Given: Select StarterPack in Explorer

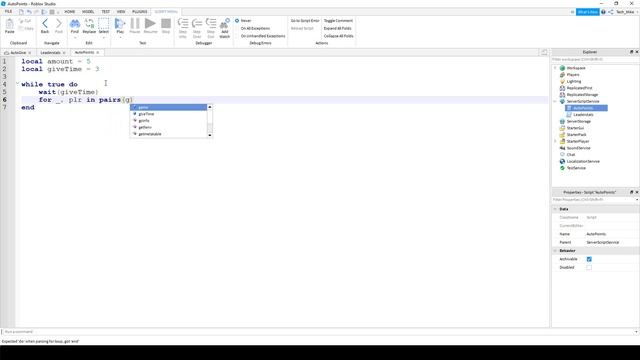Looking at the screenshot, I should pos(576,135).
